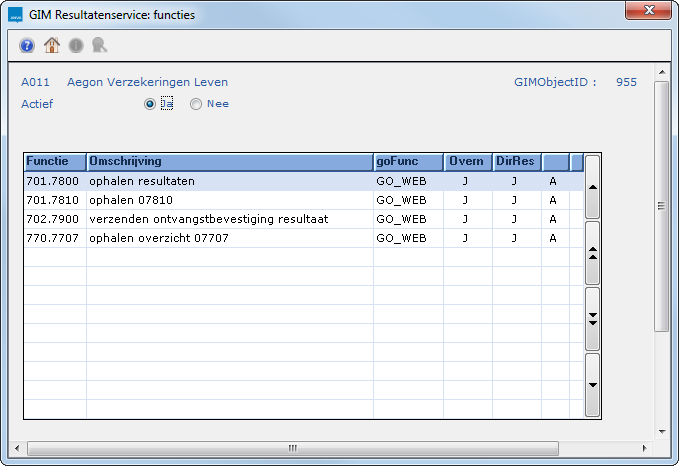
Task: Select the 'Nee' radio button for Actief
Action: click(x=196, y=104)
